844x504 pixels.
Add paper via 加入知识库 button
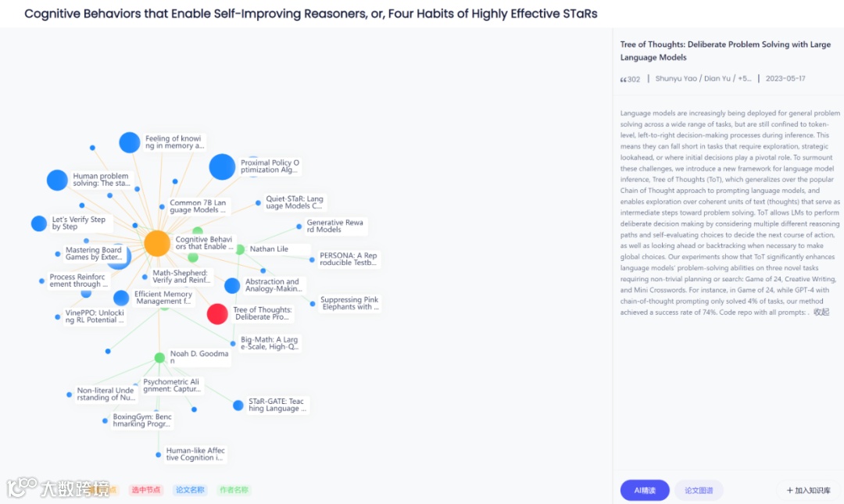tap(810, 490)
